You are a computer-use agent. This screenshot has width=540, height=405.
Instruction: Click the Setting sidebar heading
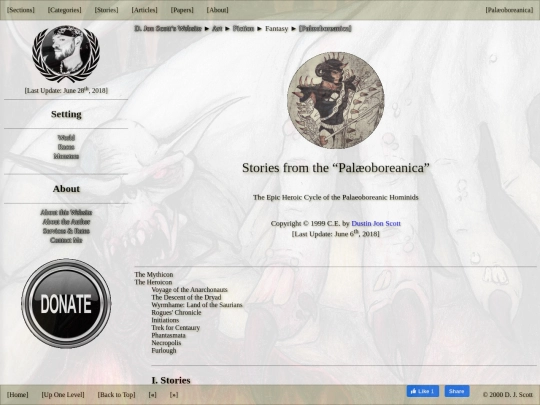tap(66, 114)
